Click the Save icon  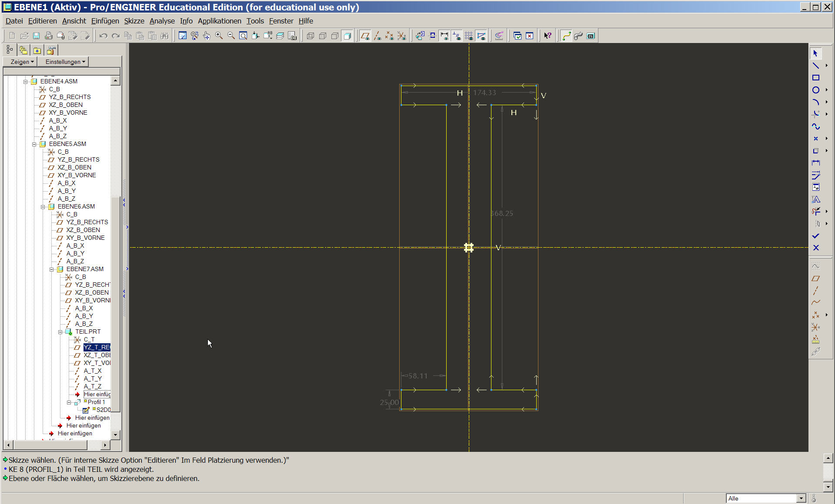(x=37, y=36)
